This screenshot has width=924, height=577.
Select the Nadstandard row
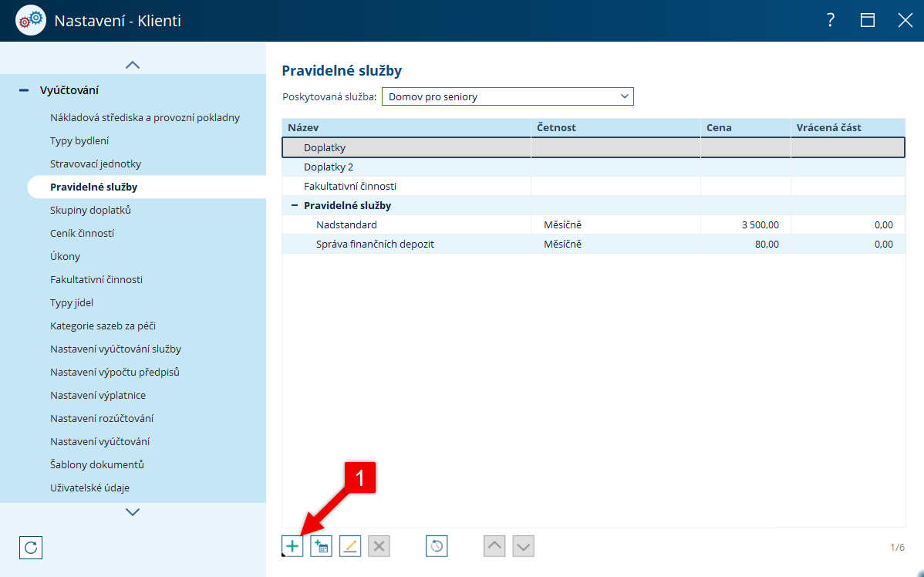tap(593, 225)
